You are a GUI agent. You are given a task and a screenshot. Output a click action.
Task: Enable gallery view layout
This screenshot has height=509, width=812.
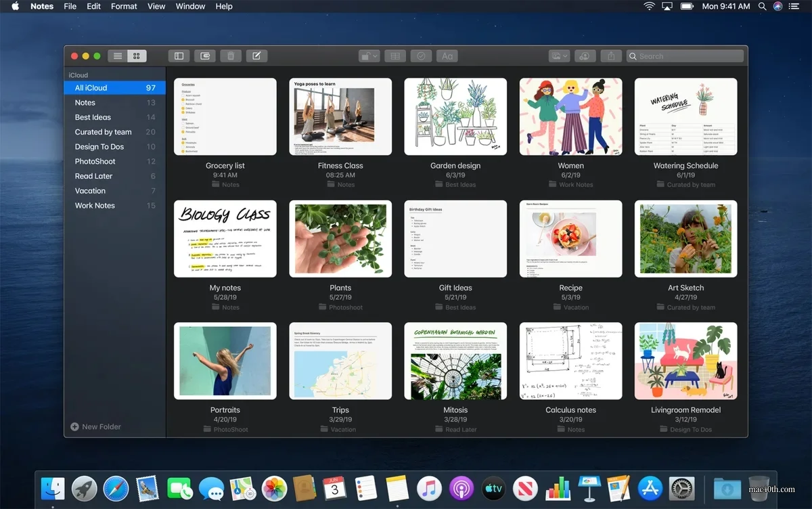coord(137,56)
